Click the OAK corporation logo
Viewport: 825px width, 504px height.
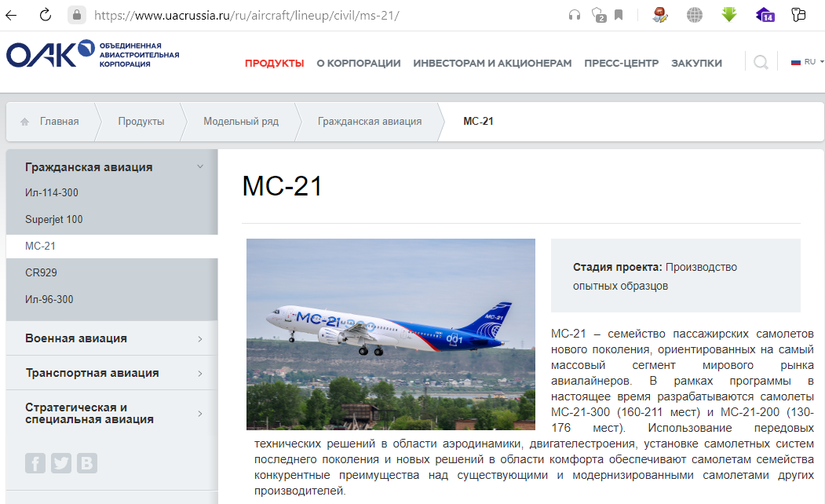tap(93, 53)
